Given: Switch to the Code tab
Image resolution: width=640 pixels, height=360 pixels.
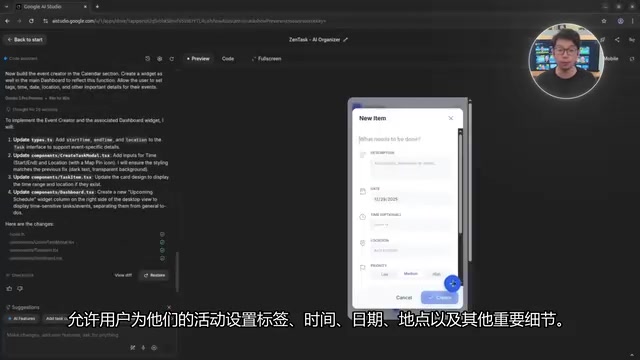Looking at the screenshot, I should 228,59.
